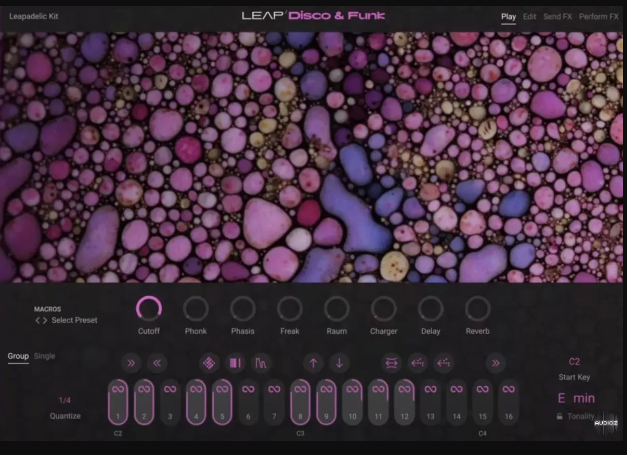Click the double-right-arrow speed-up icon left of pads
627x455 pixels.
tap(131, 363)
